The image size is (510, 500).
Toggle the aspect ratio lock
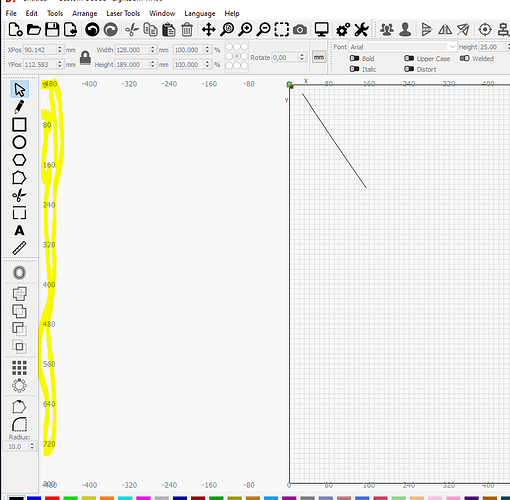[85, 58]
